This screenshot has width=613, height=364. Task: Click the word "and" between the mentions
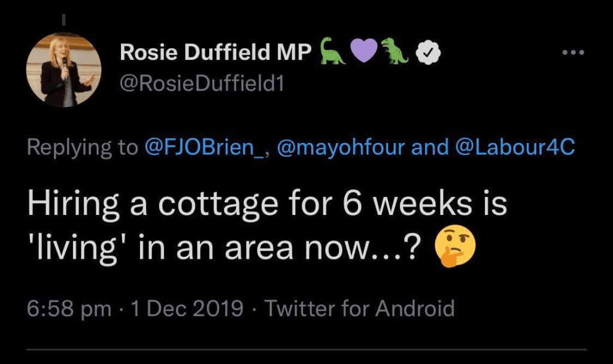click(431, 148)
